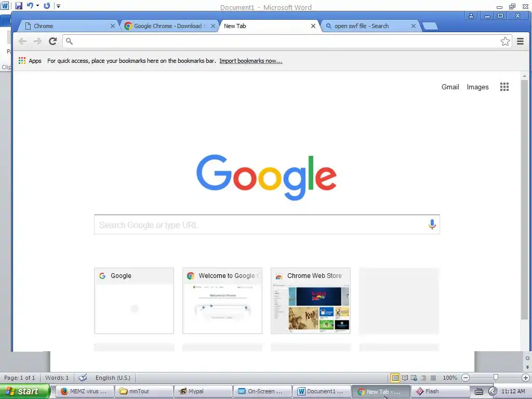
Task: Click 'Page: 1 of 1' in Word status bar
Action: pos(19,378)
